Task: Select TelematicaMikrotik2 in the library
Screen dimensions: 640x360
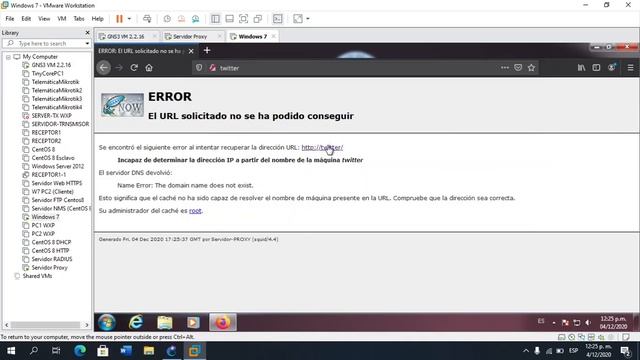Action: click(57, 90)
